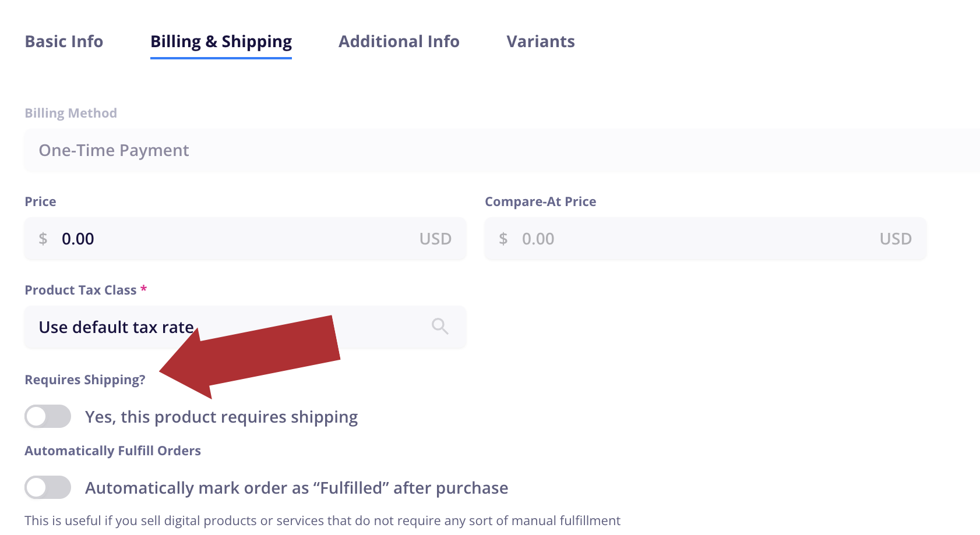Screen dimensions: 980x535
Task: Click the "Requires Shipping?" heading
Action: [x=85, y=380]
